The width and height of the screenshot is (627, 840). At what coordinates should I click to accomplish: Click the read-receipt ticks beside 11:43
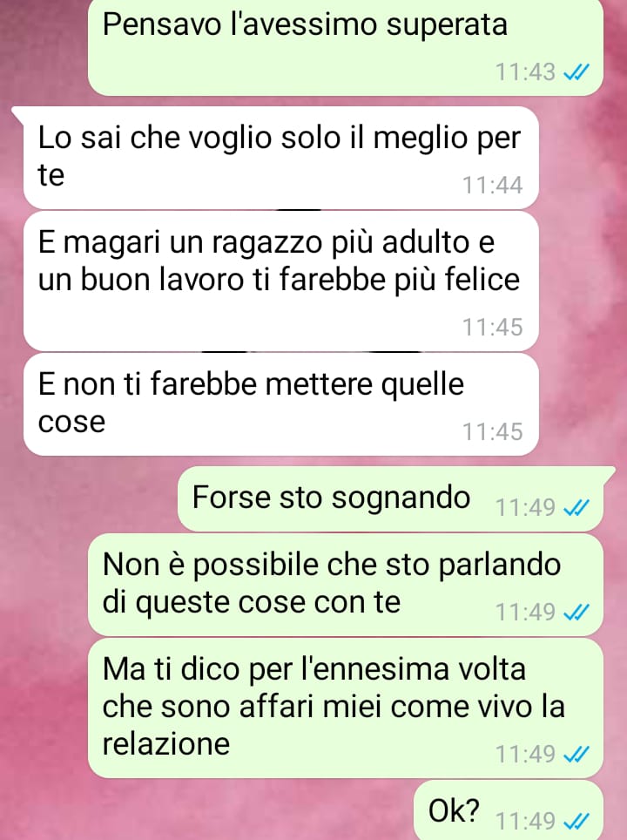coord(576,71)
